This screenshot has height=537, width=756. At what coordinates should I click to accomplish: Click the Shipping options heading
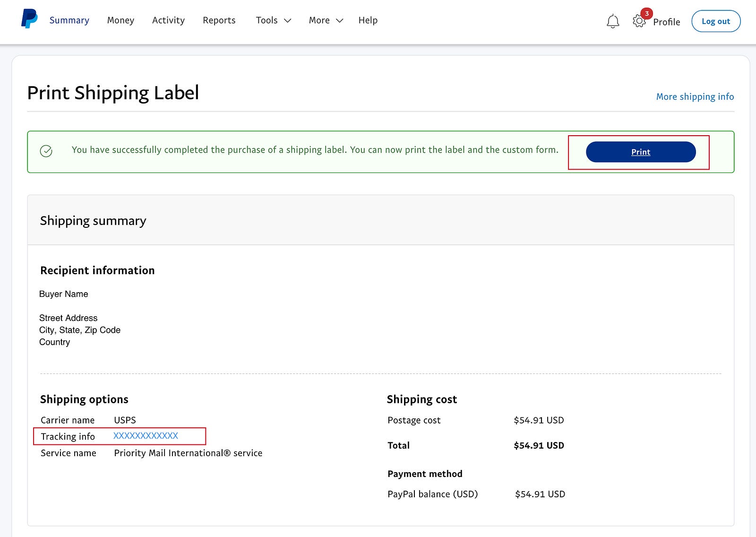84,399
